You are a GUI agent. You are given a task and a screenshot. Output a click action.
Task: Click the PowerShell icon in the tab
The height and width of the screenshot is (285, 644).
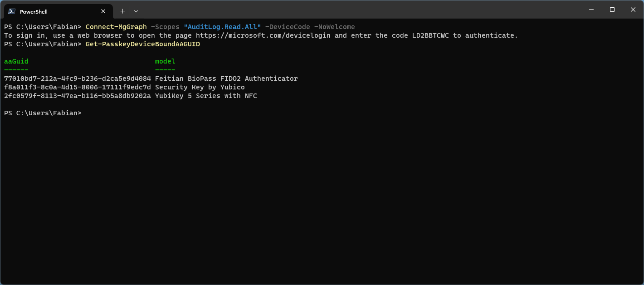point(12,11)
